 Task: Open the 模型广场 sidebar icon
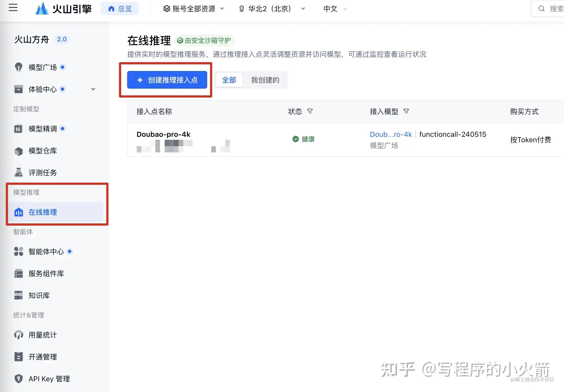(18, 67)
